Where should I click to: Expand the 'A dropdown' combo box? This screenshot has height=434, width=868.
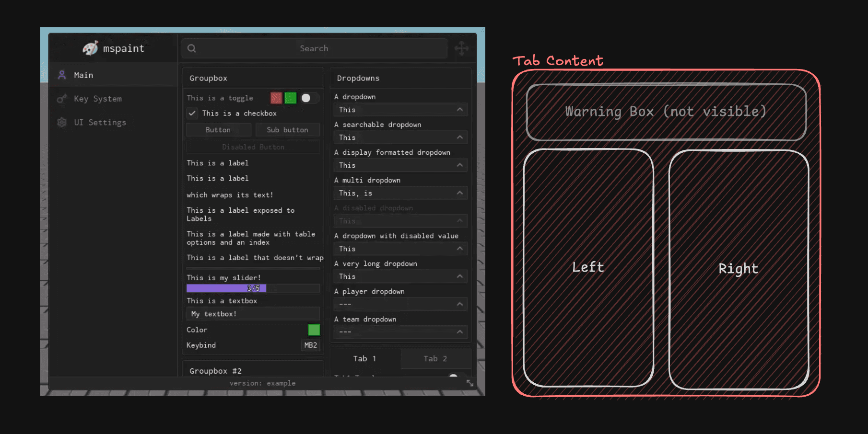400,110
